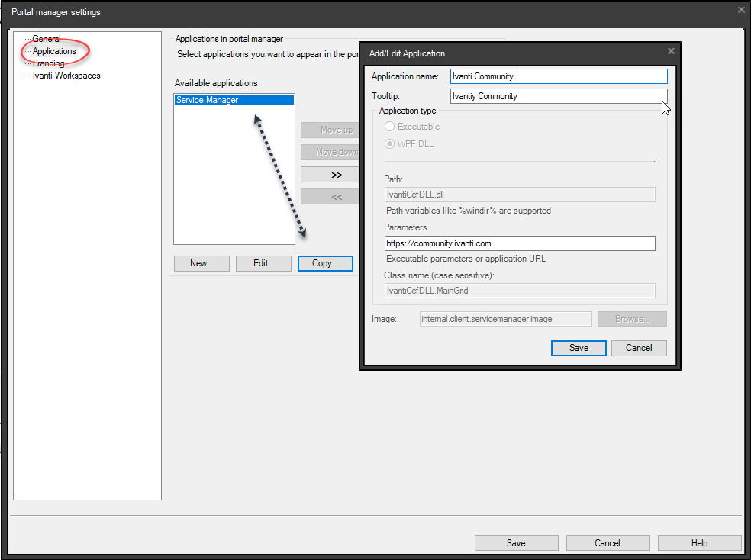Image resolution: width=751 pixels, height=560 pixels.
Task: Open the General settings section
Action: pos(47,39)
